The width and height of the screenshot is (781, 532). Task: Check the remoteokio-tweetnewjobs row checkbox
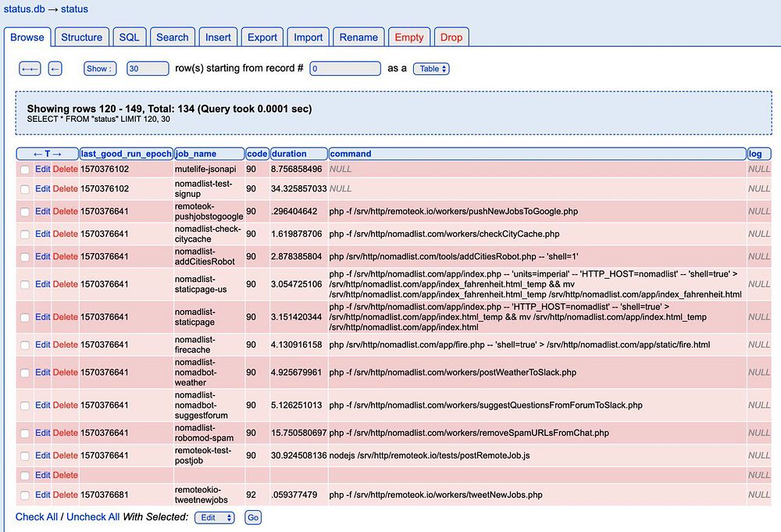pos(25,495)
